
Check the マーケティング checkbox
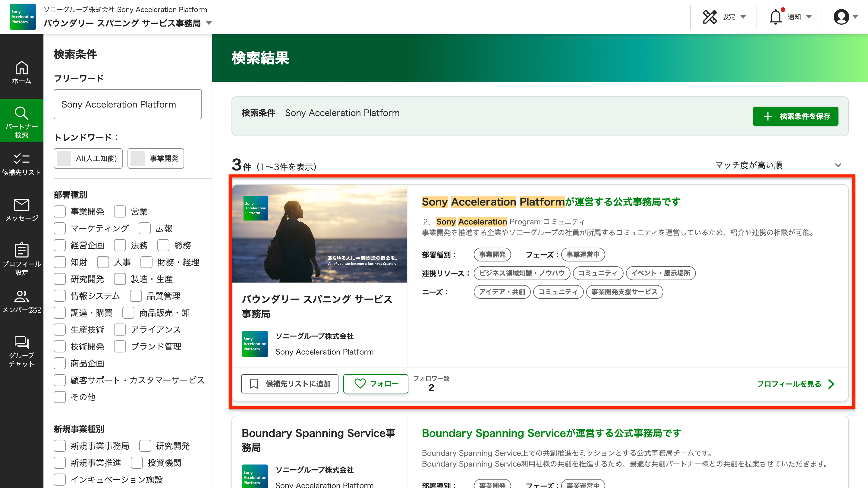coord(60,228)
